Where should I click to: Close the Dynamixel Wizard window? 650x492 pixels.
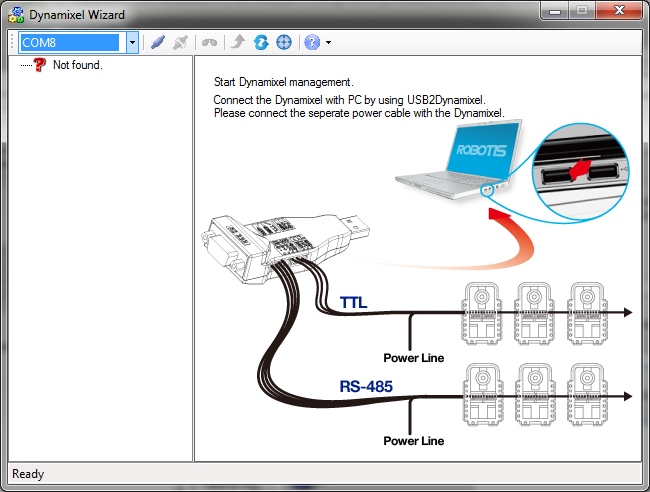click(618, 11)
